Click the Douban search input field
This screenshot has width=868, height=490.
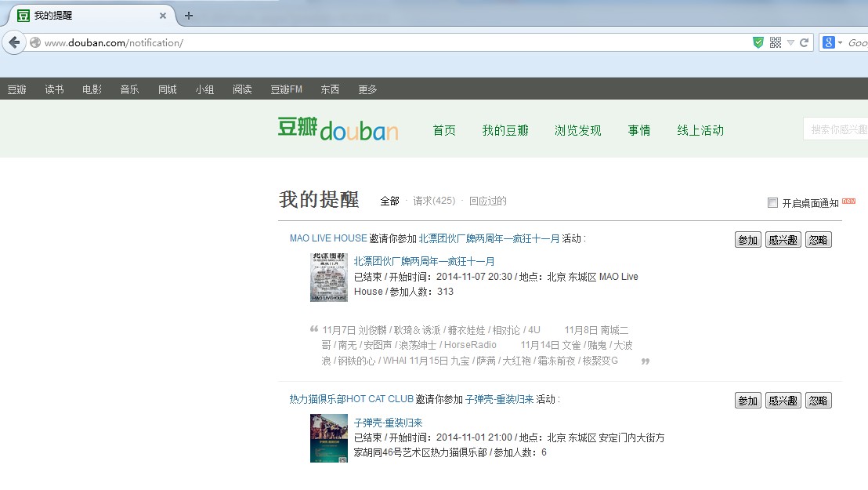pos(835,129)
